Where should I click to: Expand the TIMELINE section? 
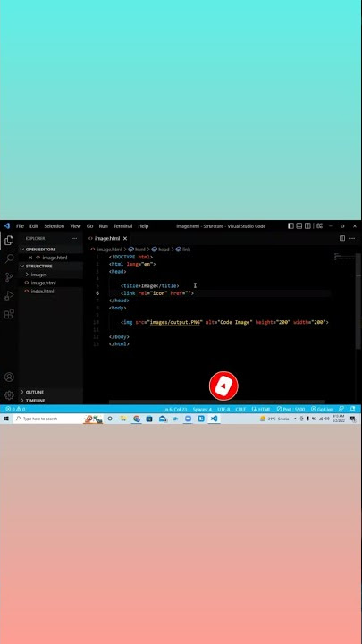click(x=35, y=401)
